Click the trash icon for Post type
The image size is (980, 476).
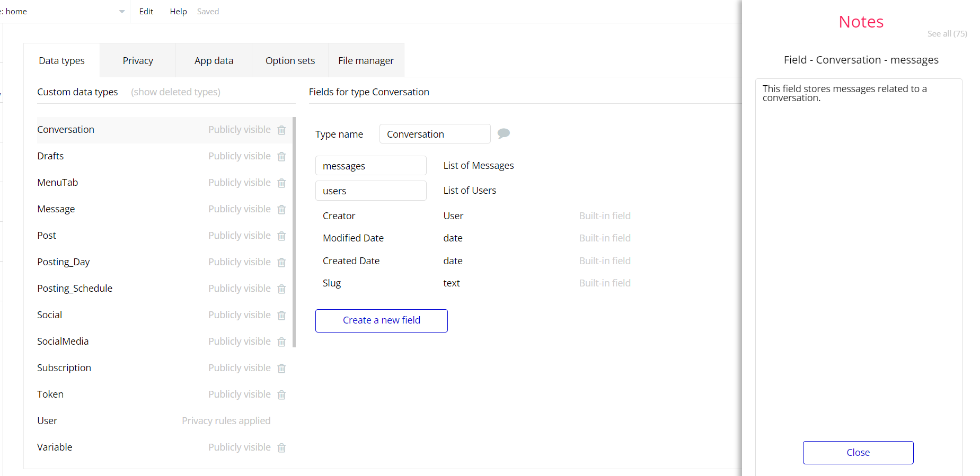click(281, 236)
